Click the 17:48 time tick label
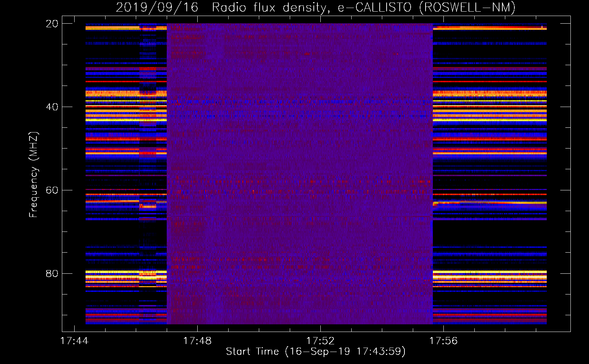The width and height of the screenshot is (589, 364). click(x=197, y=341)
